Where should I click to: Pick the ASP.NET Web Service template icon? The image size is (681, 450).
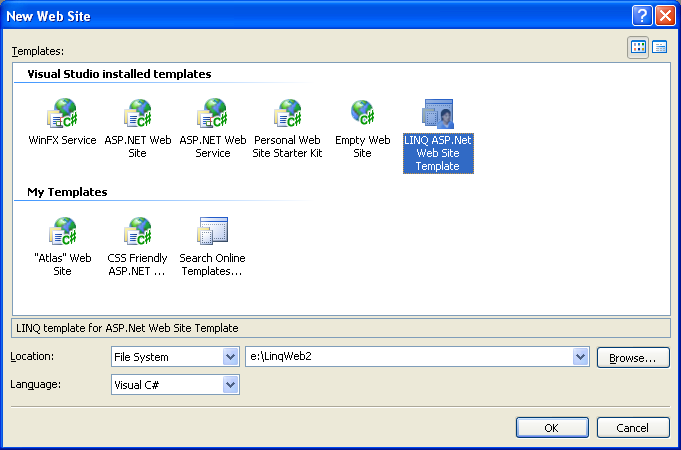[x=212, y=113]
